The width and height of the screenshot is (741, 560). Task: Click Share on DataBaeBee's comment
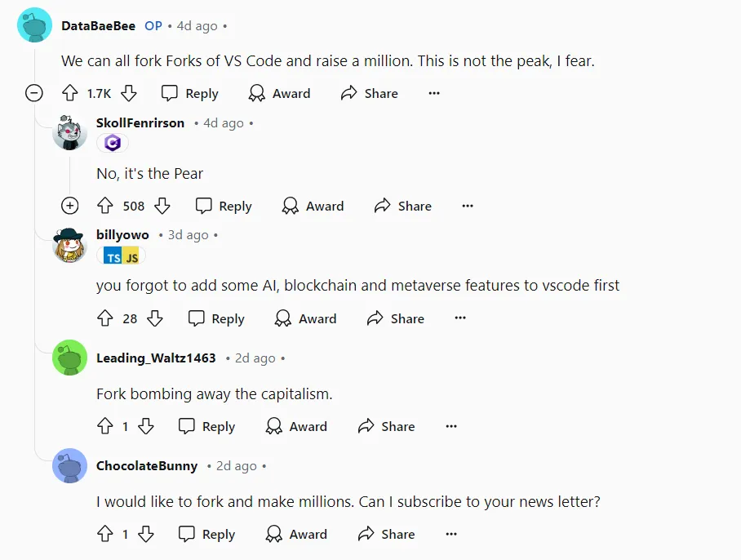(369, 93)
